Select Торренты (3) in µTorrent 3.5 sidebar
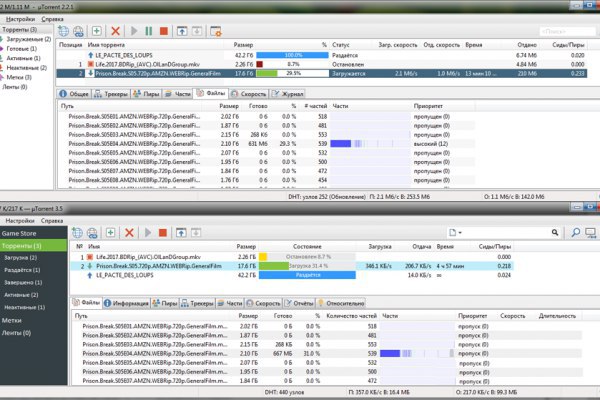The width and height of the screenshot is (600, 400). (34, 246)
